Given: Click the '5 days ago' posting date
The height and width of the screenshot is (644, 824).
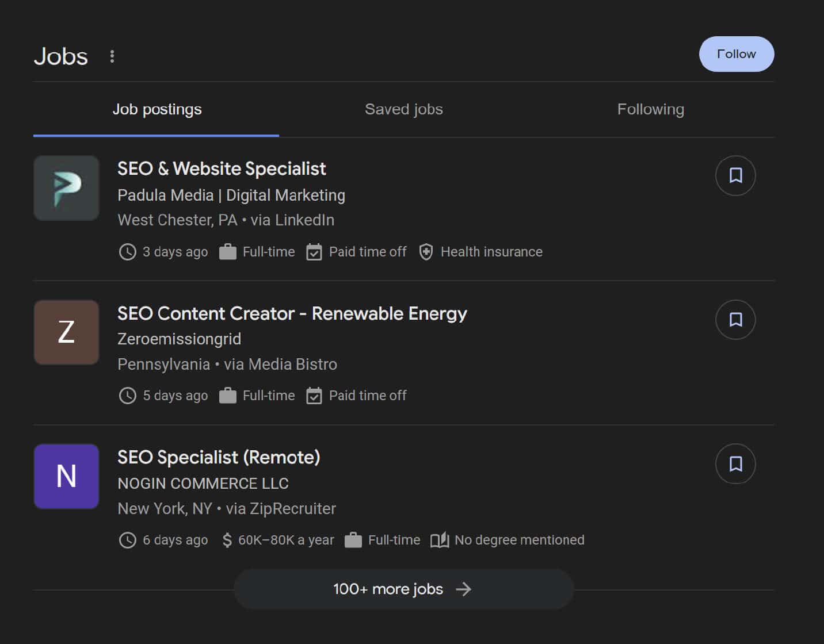Looking at the screenshot, I should [x=176, y=396].
